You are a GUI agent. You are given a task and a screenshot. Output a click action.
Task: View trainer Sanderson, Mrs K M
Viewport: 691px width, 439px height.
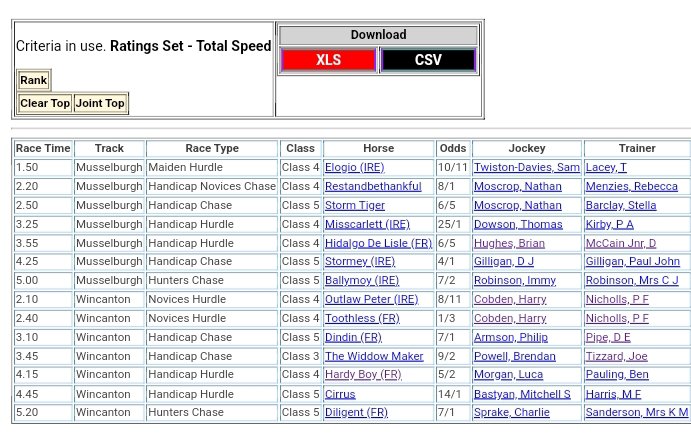pyautogui.click(x=637, y=412)
